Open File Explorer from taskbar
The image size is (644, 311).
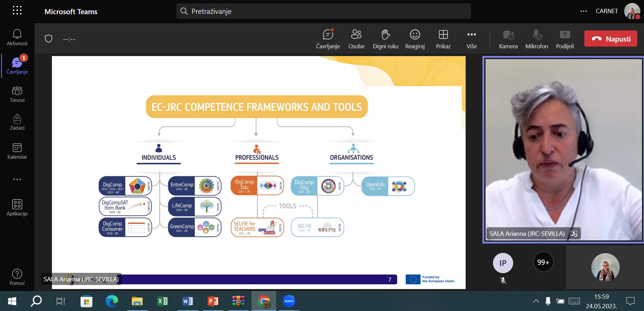click(137, 301)
